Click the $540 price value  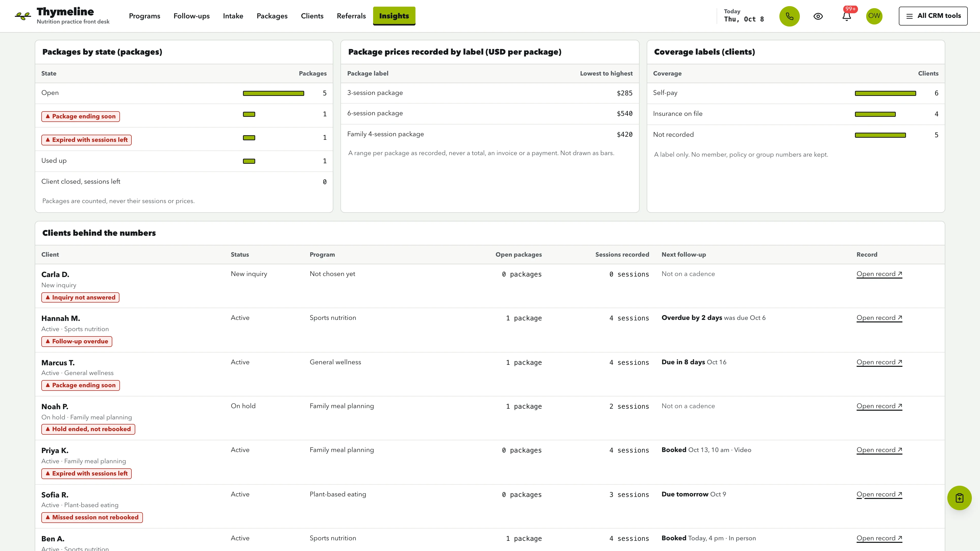click(x=625, y=114)
